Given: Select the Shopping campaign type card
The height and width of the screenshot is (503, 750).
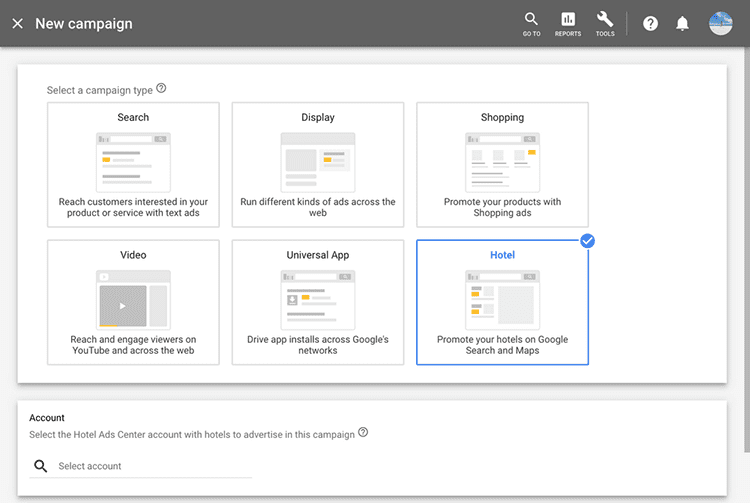Looking at the screenshot, I should [502, 164].
